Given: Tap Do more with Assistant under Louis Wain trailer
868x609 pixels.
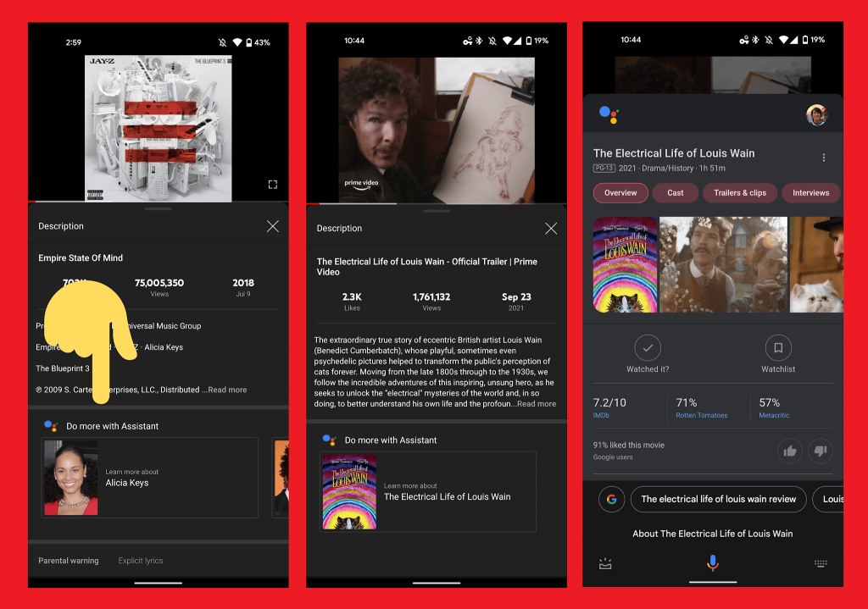Looking at the screenshot, I should (x=391, y=440).
